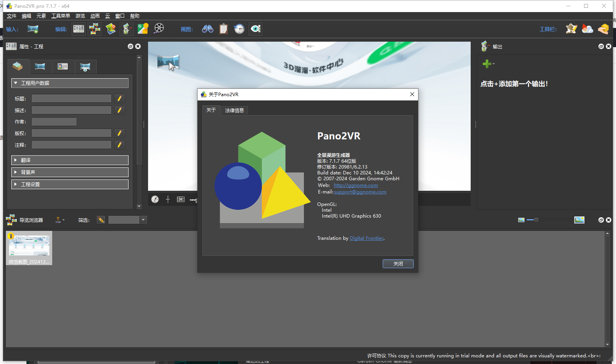Screen dimensions: 616x364
Task: Click the web server icon in toolbar
Action: [604, 29]
